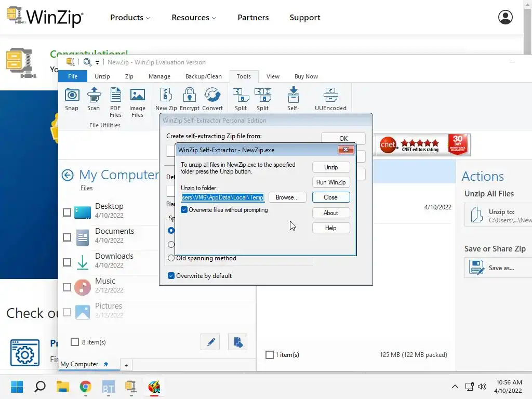Click the second Split icon
Image resolution: width=532 pixels, height=399 pixels.
click(262, 95)
